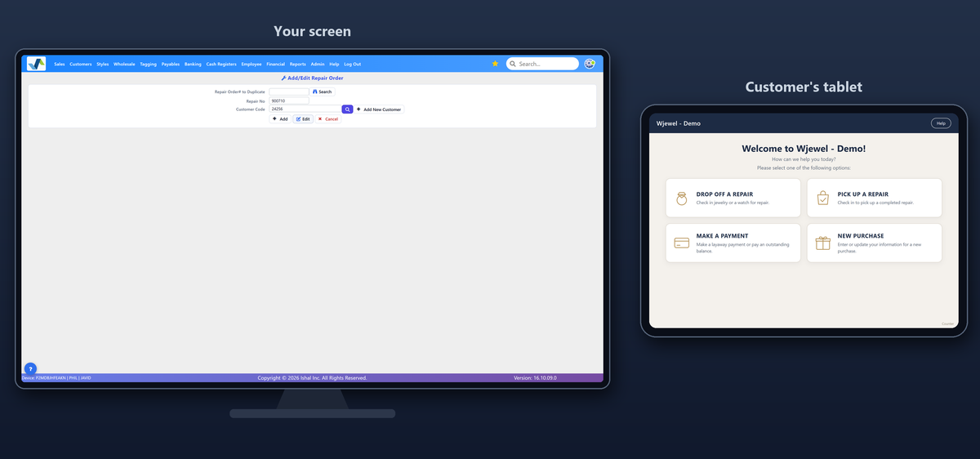Click the Make a Payment card icon

[x=682, y=243]
